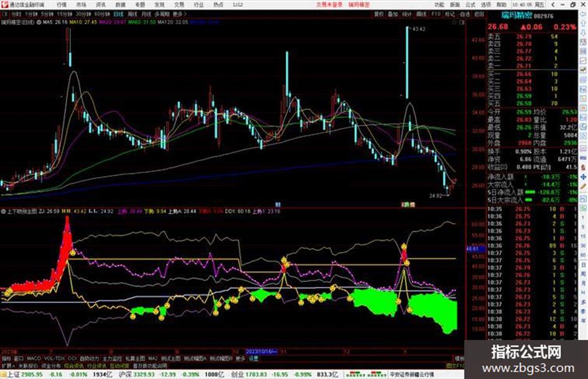Select the 多周期 multi-period view
Image resolution: width=588 pixels, height=379 pixels.
tap(162, 14)
